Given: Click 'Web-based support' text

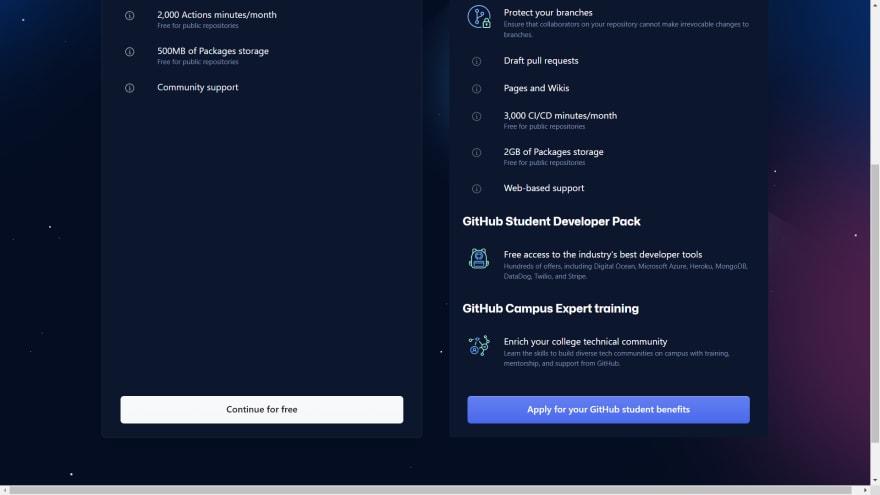Looking at the screenshot, I should click(x=544, y=188).
